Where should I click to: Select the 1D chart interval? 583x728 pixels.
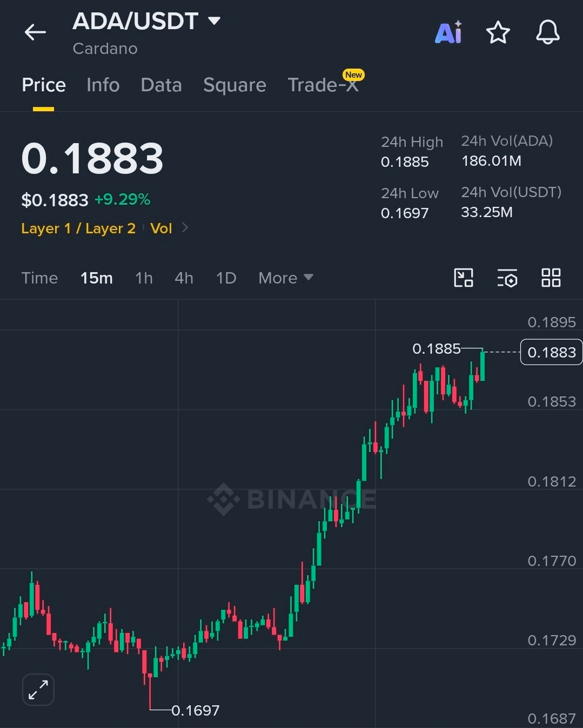(x=226, y=278)
